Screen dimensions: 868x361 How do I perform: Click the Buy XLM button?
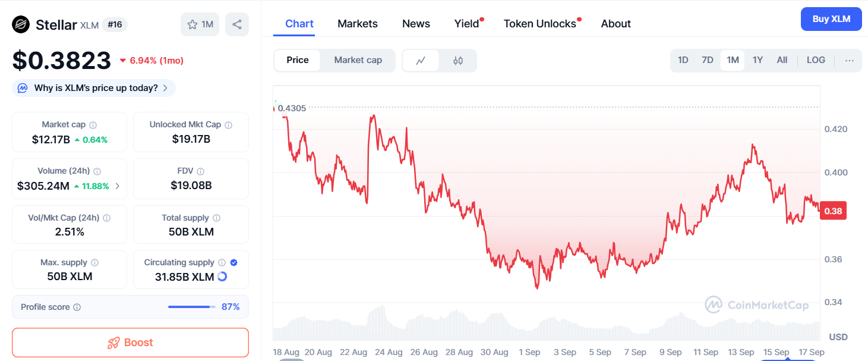(x=831, y=19)
